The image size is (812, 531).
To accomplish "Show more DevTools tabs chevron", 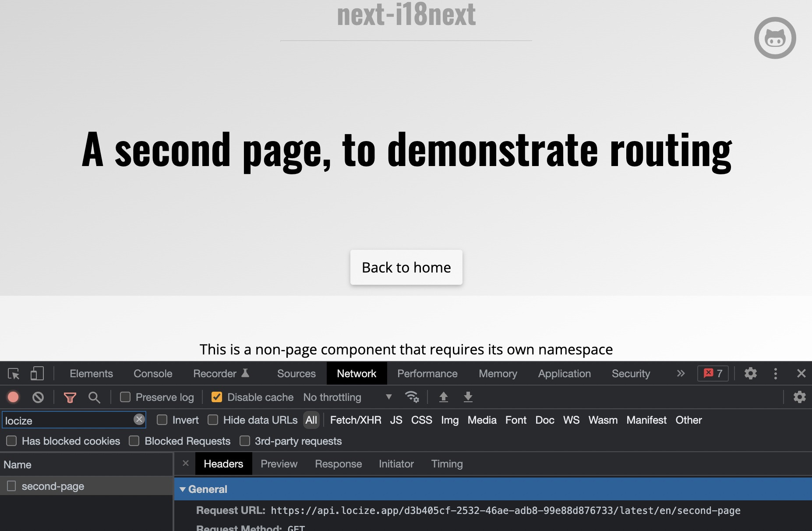I will pos(681,374).
